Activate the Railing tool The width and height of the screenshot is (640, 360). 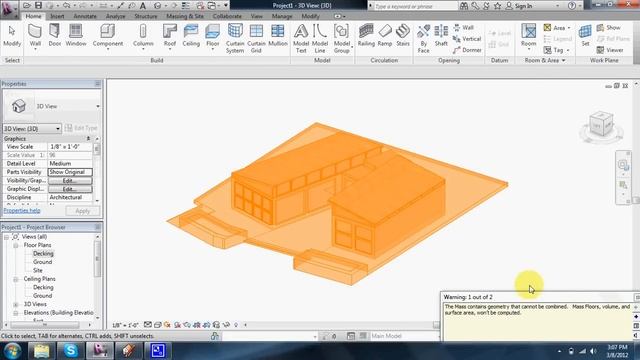[x=366, y=36]
